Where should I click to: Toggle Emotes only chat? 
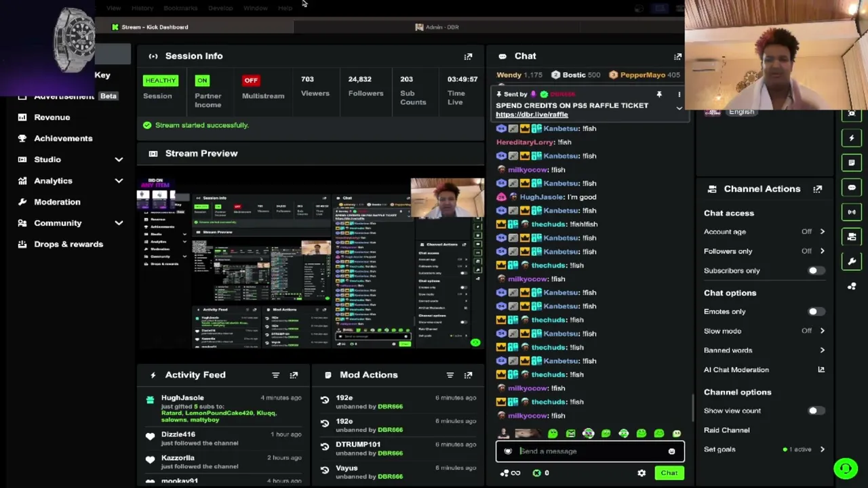[x=815, y=312]
